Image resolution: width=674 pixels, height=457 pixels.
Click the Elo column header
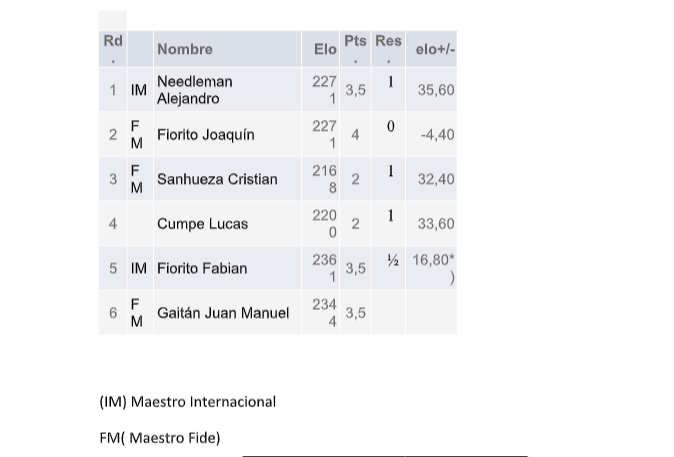[x=325, y=49]
